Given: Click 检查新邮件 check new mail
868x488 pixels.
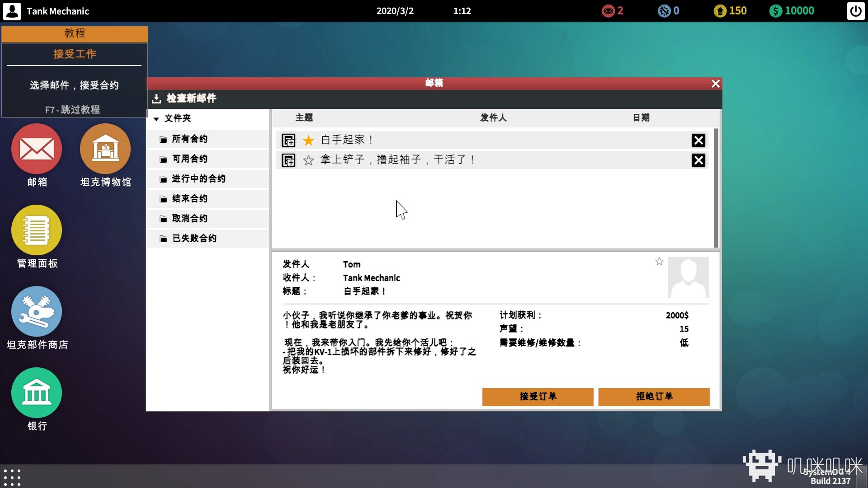Looking at the screenshot, I should tap(184, 99).
